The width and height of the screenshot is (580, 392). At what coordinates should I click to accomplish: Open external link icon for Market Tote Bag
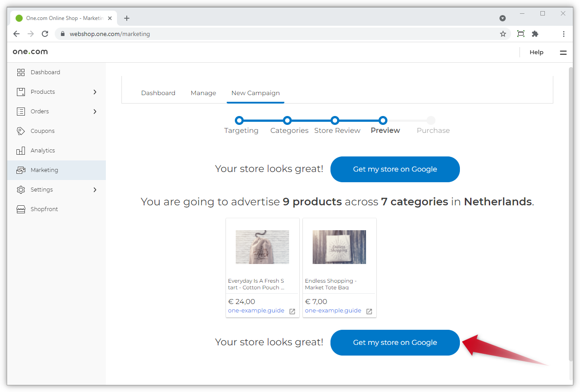(x=369, y=312)
